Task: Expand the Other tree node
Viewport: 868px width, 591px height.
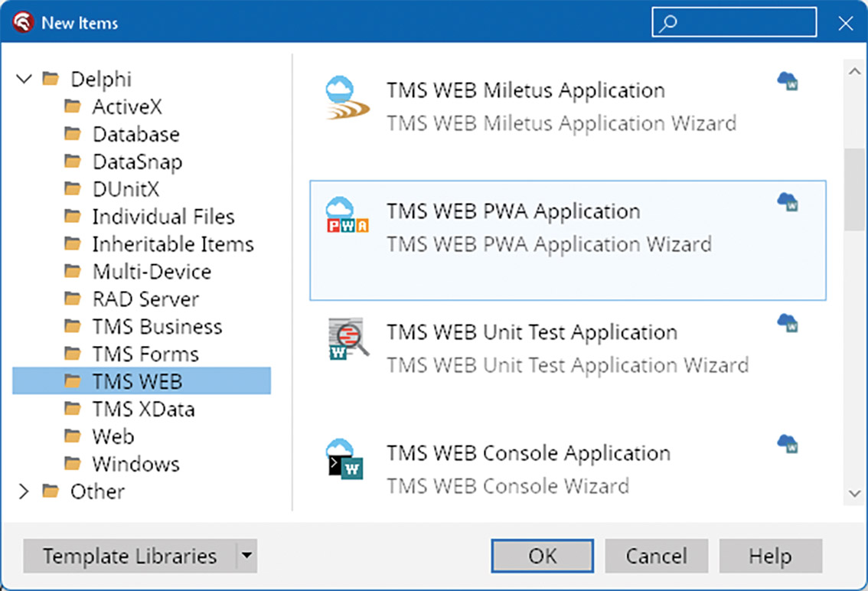Action: [24, 491]
